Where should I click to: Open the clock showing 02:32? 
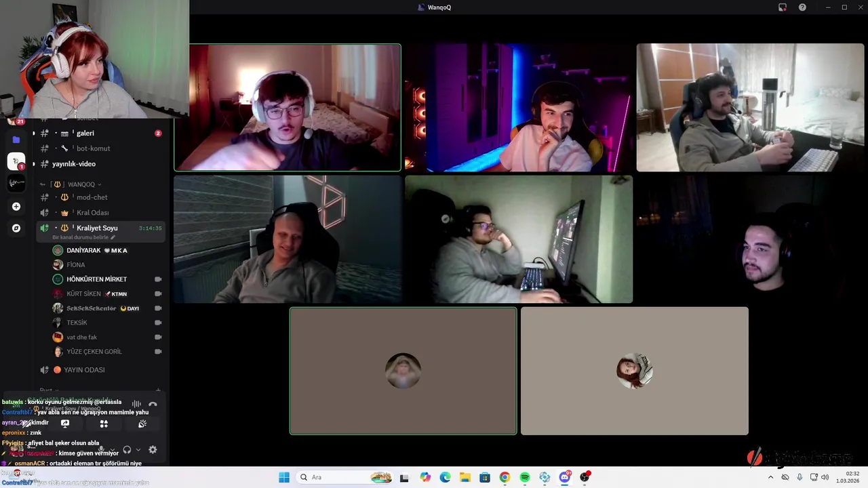pyautogui.click(x=847, y=477)
